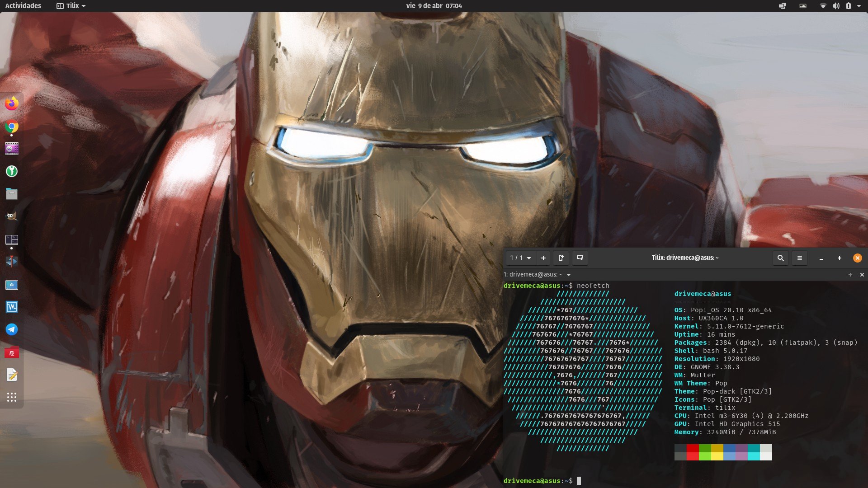Click the red color block in neofetch palette

tap(692, 452)
